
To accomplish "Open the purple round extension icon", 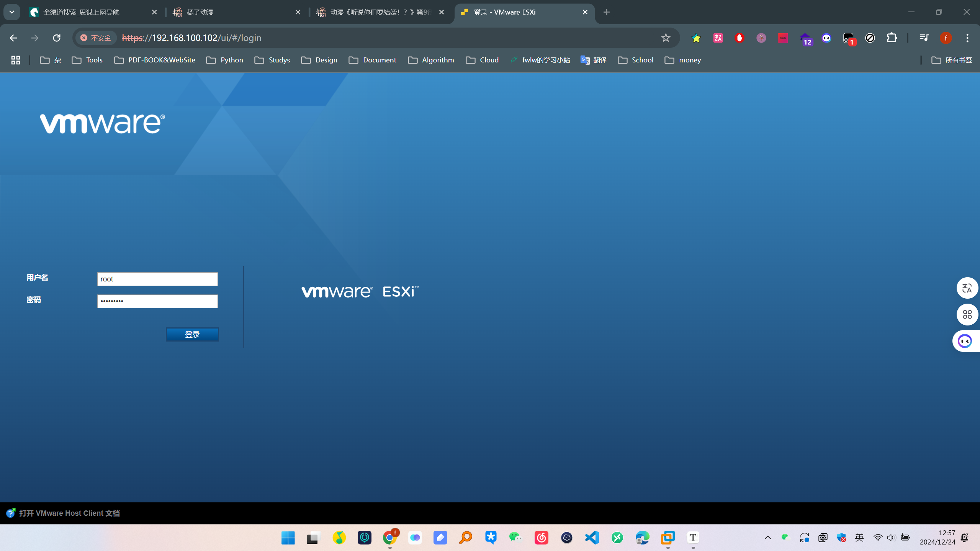I will 761,38.
